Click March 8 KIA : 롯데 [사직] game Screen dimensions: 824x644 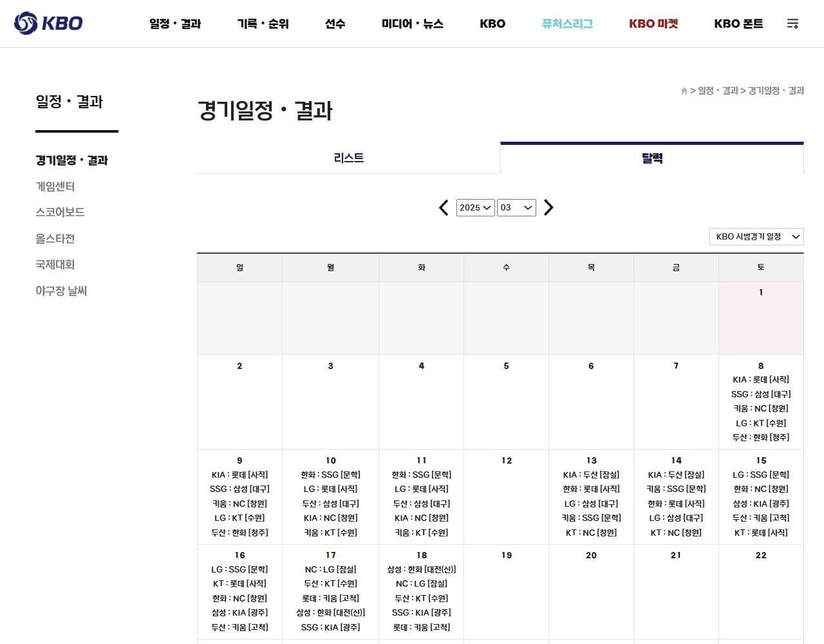pyautogui.click(x=761, y=380)
